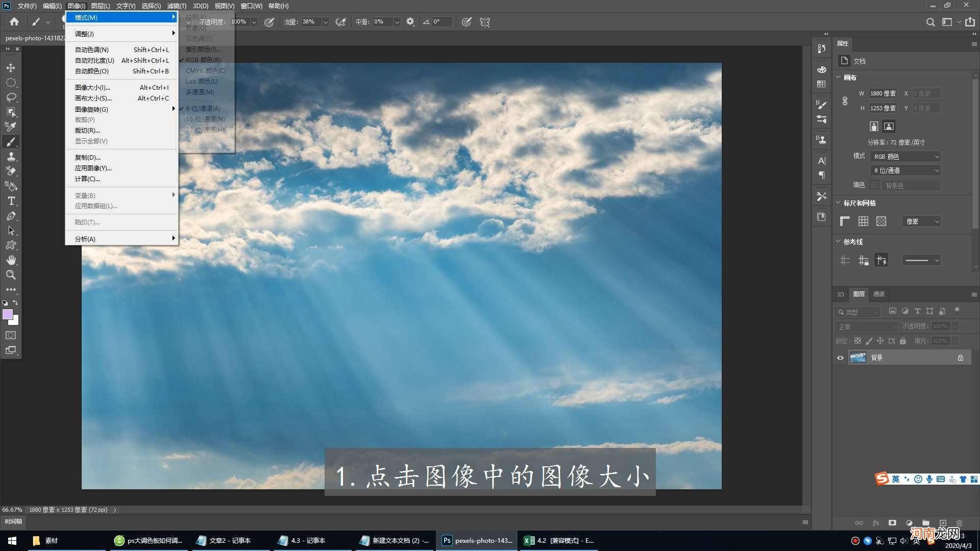Click the Windows Start button
Image resolution: width=980 pixels, height=551 pixels.
point(12,540)
